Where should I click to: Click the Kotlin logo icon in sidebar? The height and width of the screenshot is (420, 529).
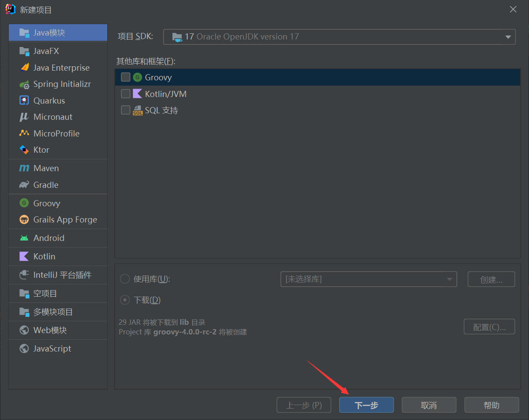(24, 256)
